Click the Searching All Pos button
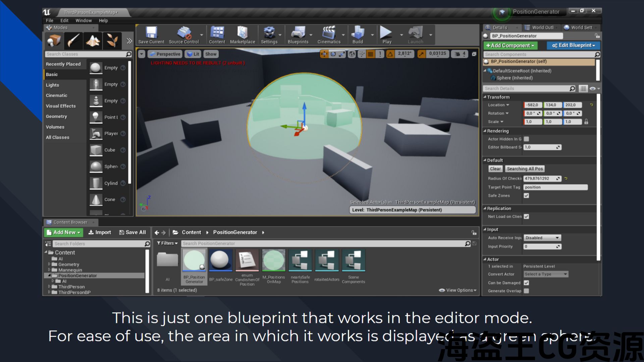This screenshot has height=362, width=644. pos(525,169)
